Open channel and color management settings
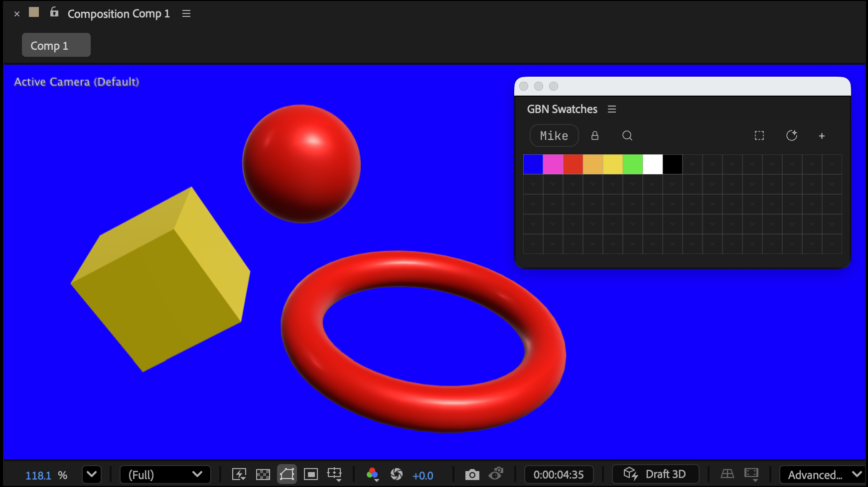Viewport: 868px width, 487px height. coord(372,474)
